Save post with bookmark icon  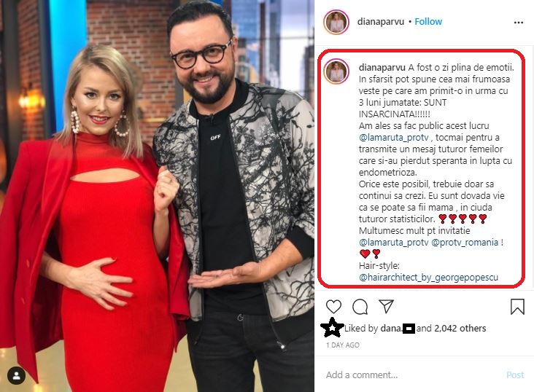(517, 306)
